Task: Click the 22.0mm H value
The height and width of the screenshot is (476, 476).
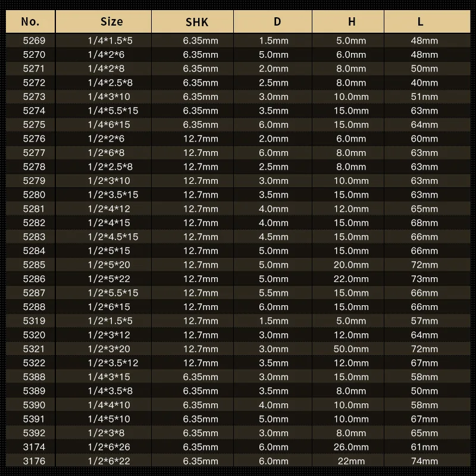Action: click(x=351, y=279)
